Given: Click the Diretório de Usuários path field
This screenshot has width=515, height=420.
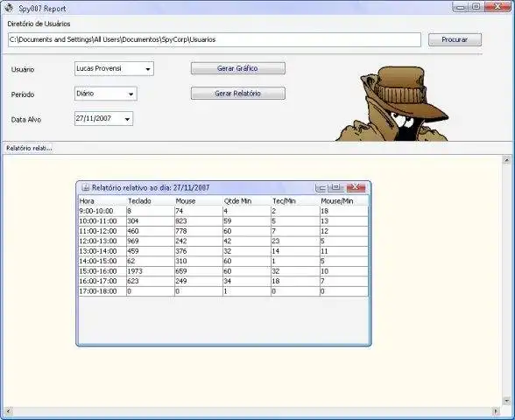Looking at the screenshot, I should [215, 39].
